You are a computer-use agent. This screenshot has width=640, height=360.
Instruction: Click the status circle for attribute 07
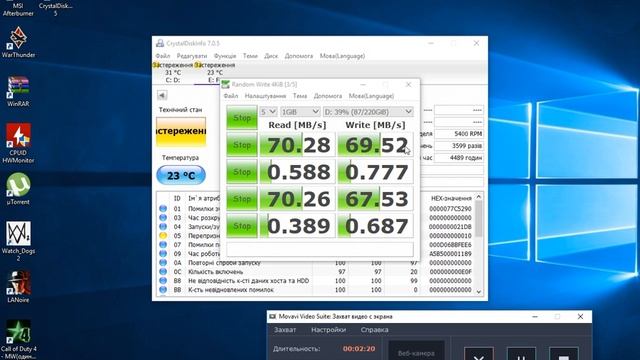[163, 244]
